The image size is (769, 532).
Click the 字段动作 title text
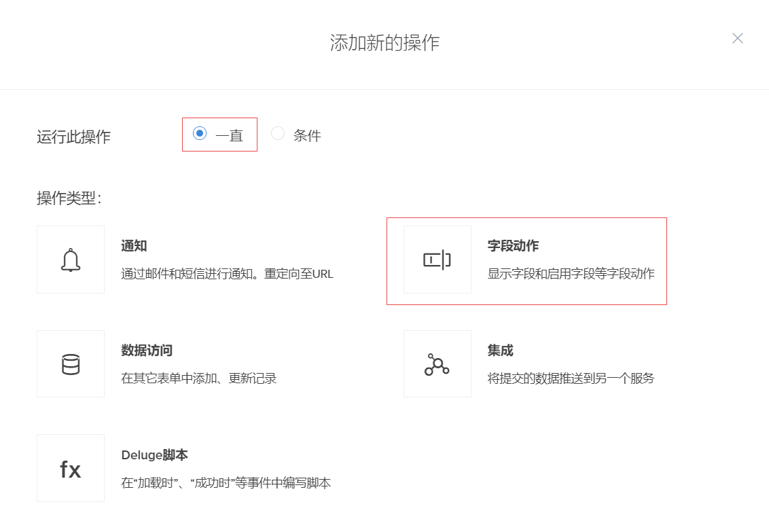(x=513, y=246)
